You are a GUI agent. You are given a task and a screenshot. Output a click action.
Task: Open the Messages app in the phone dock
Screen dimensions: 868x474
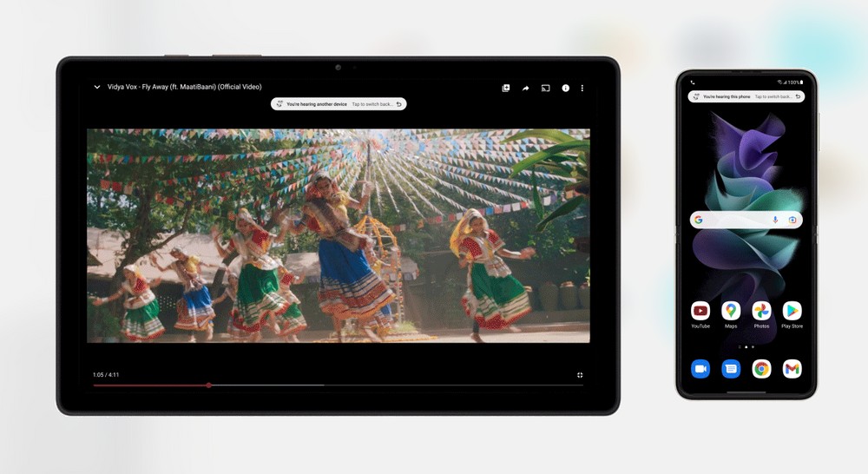tap(731, 369)
